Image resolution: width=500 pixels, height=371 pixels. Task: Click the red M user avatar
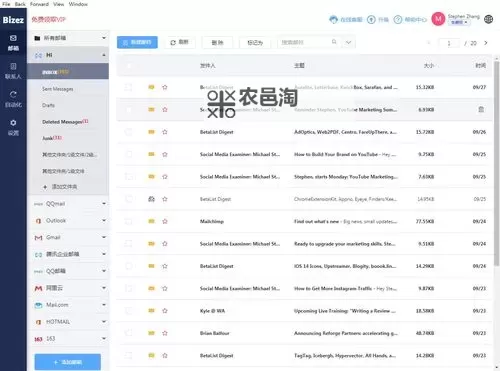tap(438, 19)
